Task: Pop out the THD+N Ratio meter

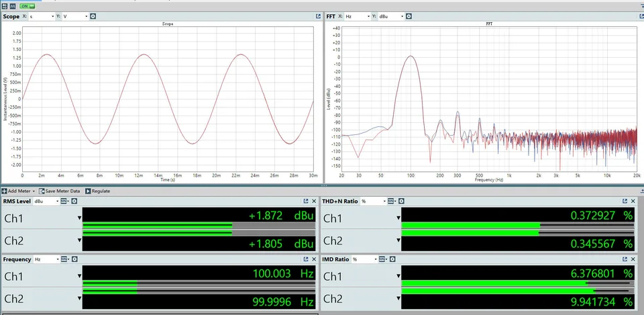Action: pos(625,201)
